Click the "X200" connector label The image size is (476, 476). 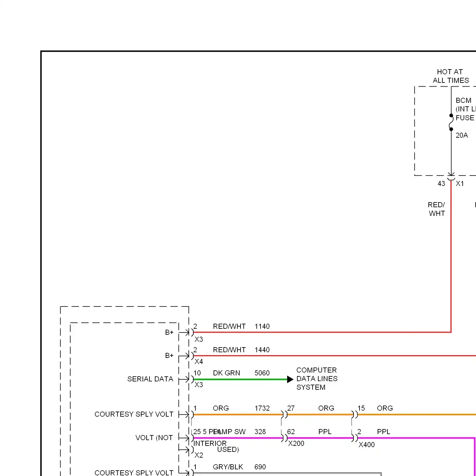296,443
